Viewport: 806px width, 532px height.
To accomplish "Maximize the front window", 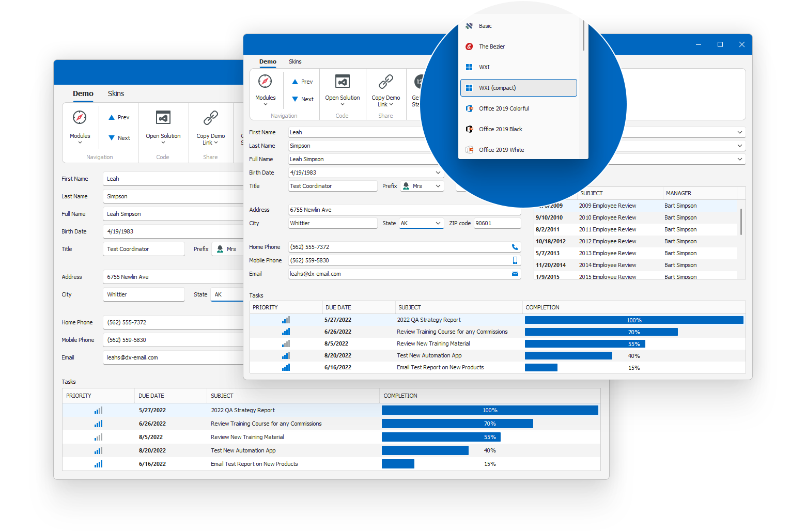I will tap(720, 44).
